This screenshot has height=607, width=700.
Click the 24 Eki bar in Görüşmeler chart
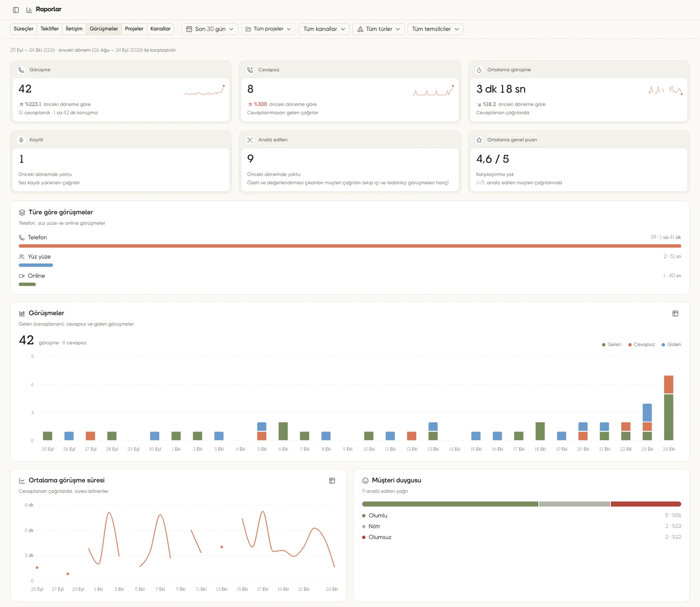pos(668,408)
